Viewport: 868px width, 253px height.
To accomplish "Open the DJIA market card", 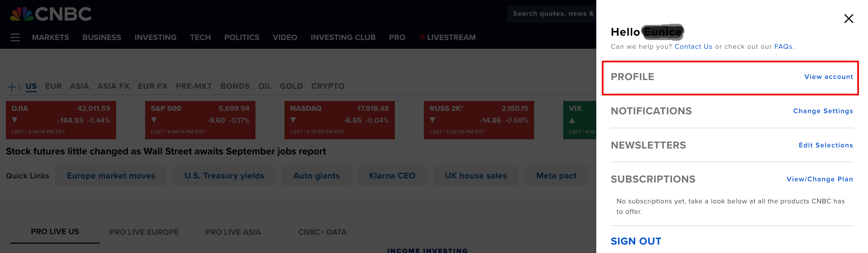I will click(61, 120).
